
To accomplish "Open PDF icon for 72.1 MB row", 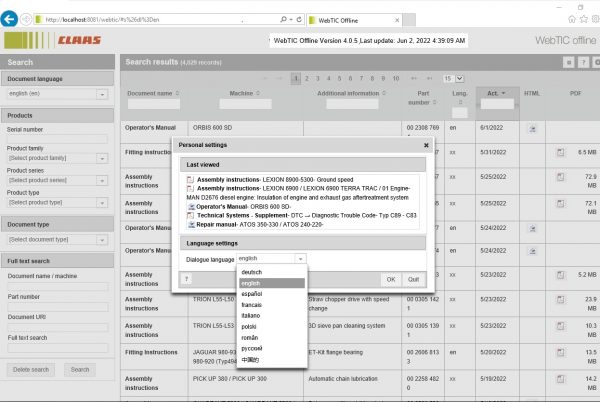I will 560,204.
